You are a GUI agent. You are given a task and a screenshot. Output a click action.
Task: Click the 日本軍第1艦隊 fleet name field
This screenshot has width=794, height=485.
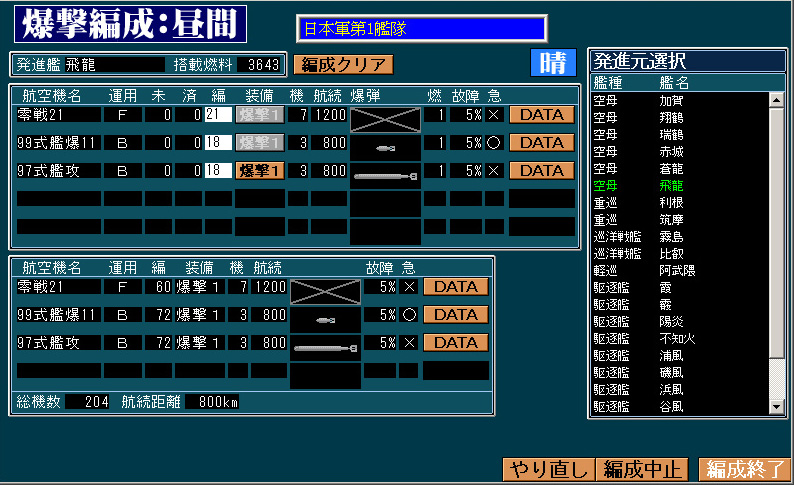point(421,29)
